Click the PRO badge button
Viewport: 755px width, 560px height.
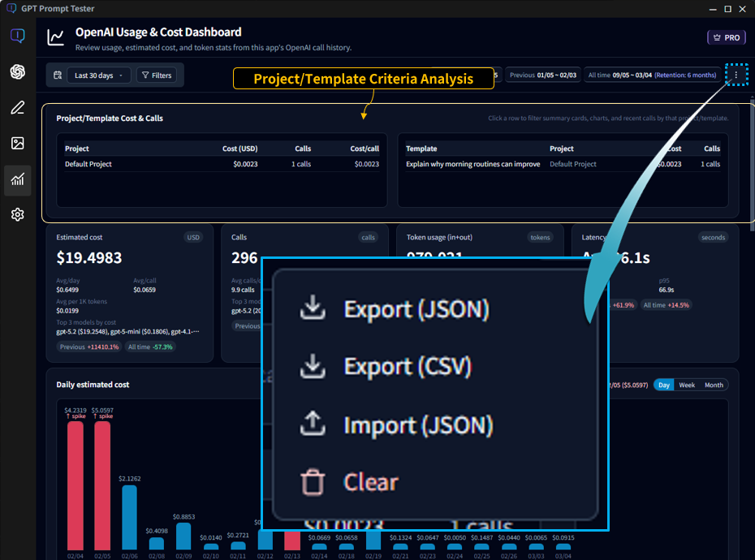726,37
